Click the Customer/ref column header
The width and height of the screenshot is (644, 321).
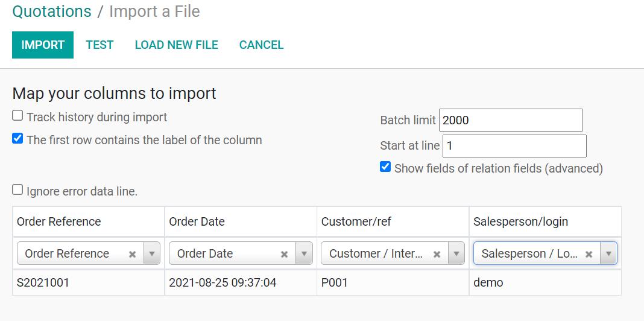tap(393, 221)
